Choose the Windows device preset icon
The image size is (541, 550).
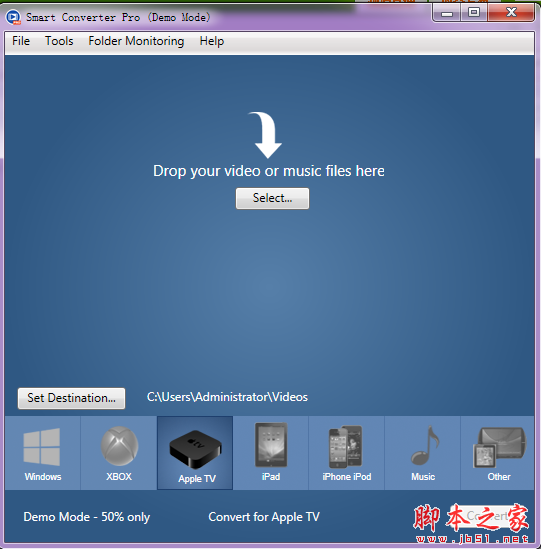pos(42,453)
